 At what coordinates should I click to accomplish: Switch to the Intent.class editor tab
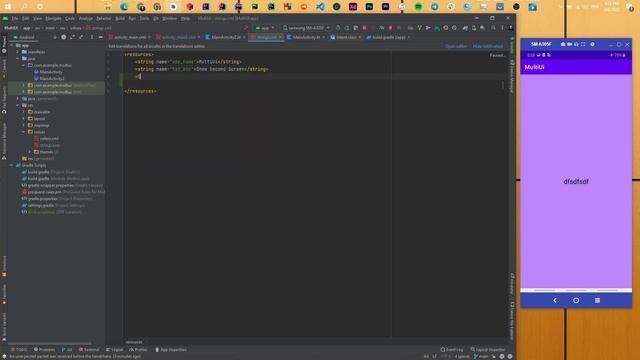click(x=346, y=37)
